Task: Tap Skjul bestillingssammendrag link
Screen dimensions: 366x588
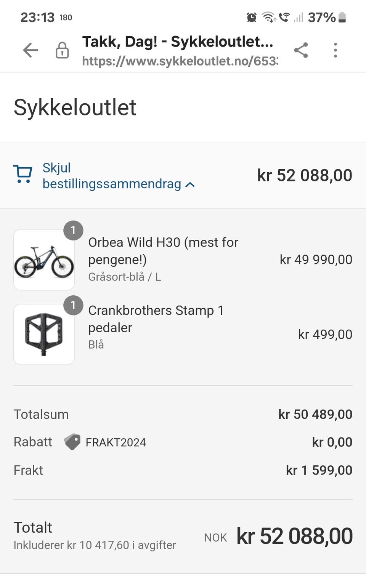Action: [x=111, y=176]
